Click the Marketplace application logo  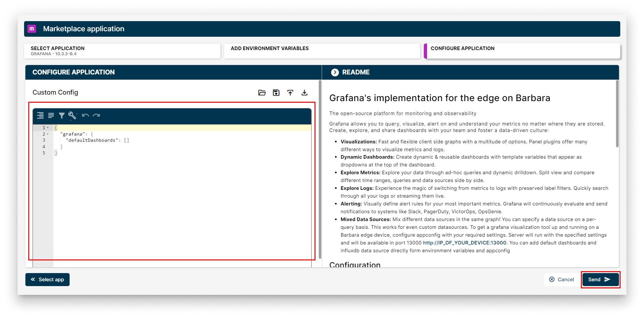[32, 29]
